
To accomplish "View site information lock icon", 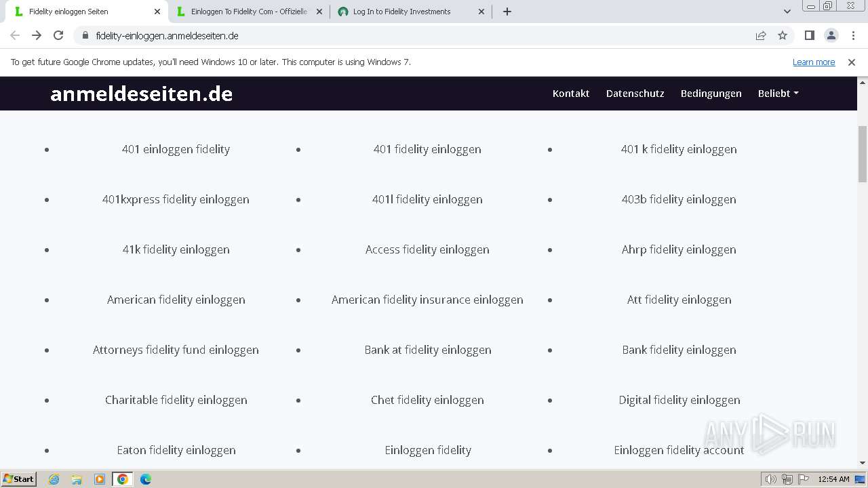I will pyautogui.click(x=85, y=35).
